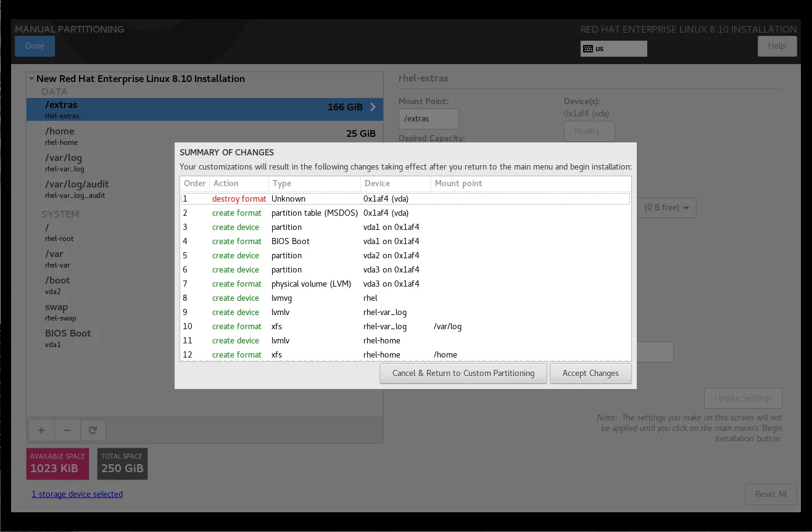Click the AVAILABLE SPACE 1023 KiB box
Screen dimensions: 812x532
58,464
